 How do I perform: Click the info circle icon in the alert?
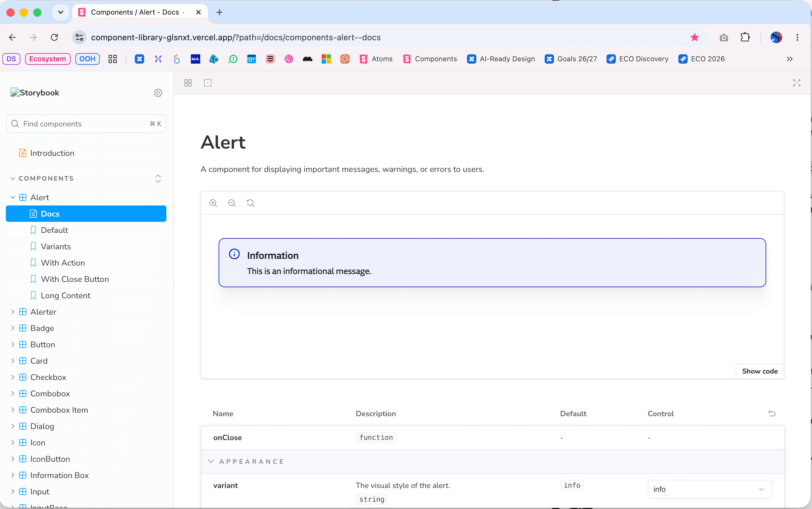[x=234, y=254]
